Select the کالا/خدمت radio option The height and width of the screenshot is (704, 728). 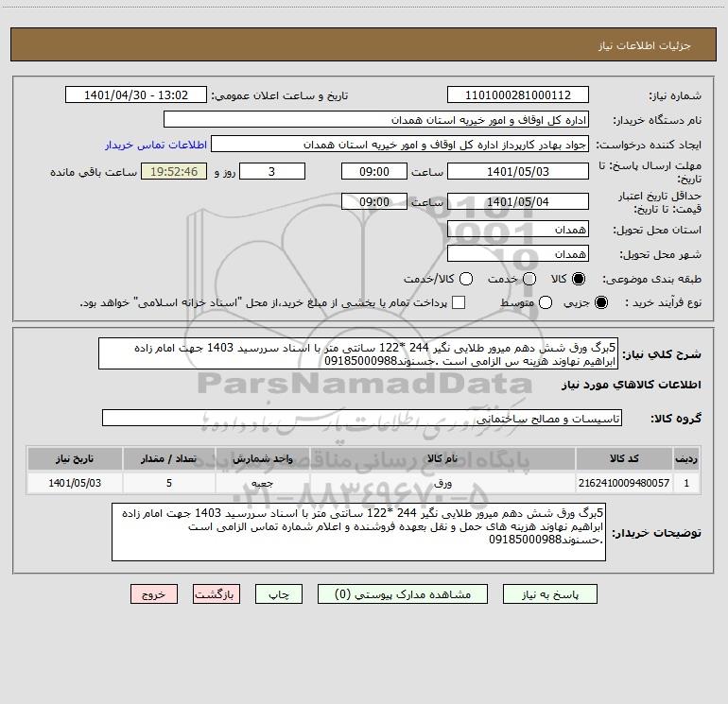[x=466, y=279]
